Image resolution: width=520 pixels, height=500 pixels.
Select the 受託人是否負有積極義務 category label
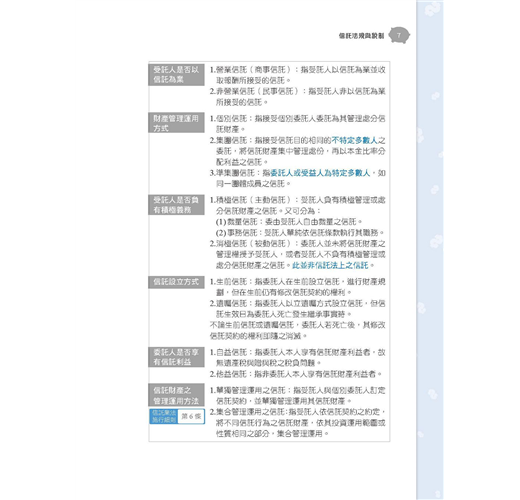[176, 205]
